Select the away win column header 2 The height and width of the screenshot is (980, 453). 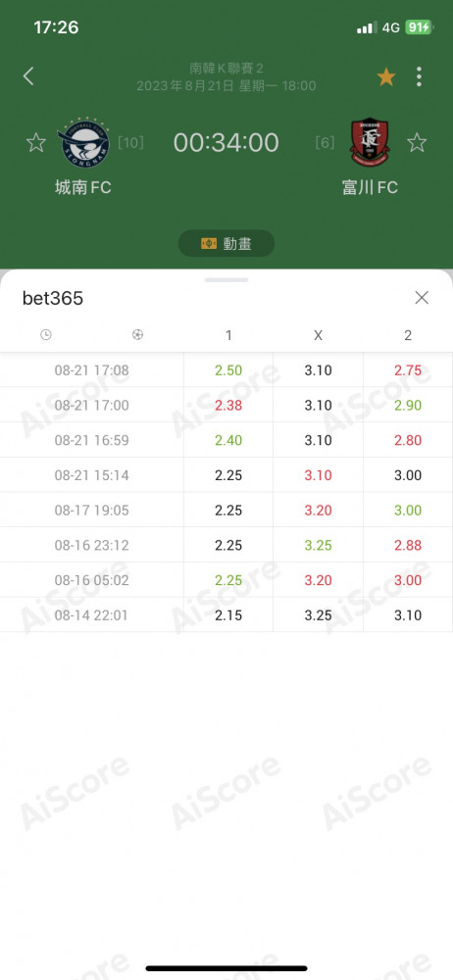pyautogui.click(x=408, y=335)
